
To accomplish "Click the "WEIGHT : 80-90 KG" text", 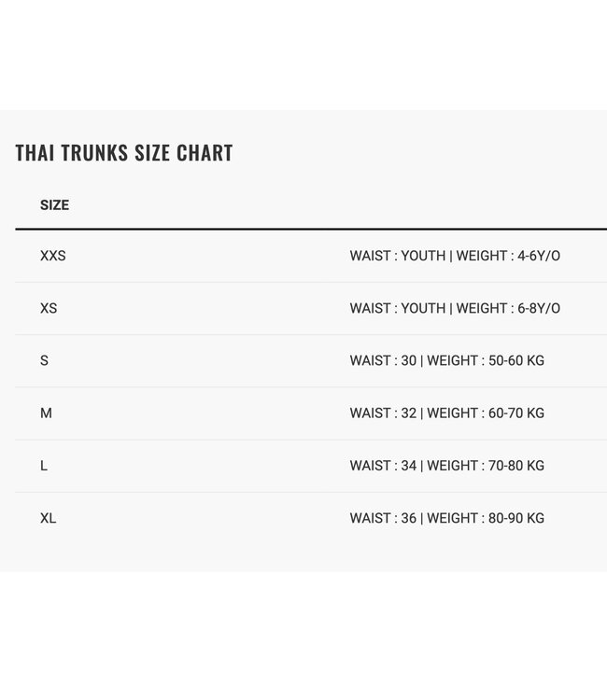I will (486, 518).
